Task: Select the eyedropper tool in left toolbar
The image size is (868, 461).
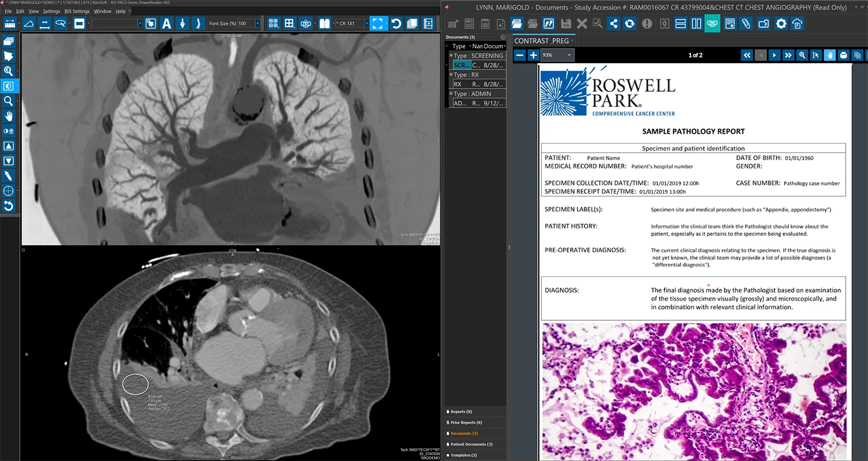Action: click(x=9, y=176)
